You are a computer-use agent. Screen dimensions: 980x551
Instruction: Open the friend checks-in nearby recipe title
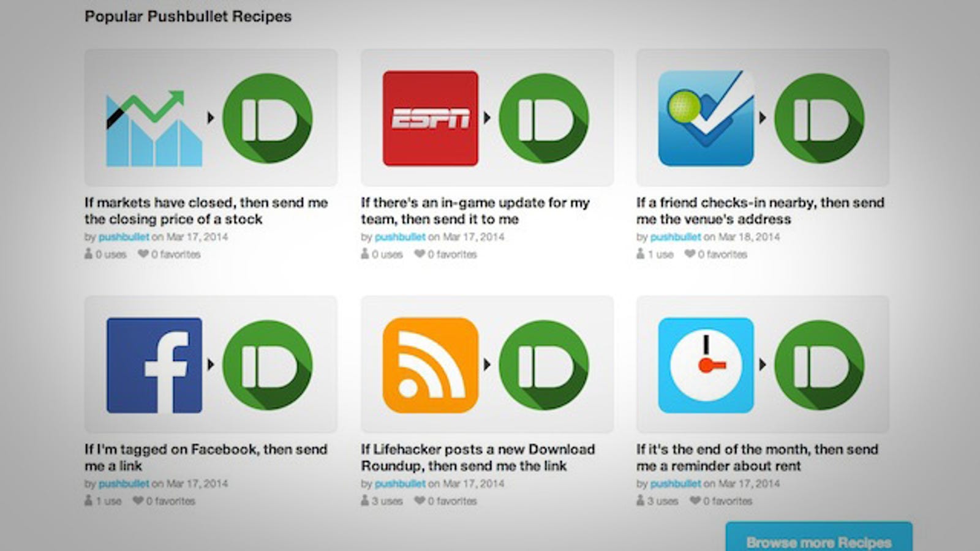760,211
